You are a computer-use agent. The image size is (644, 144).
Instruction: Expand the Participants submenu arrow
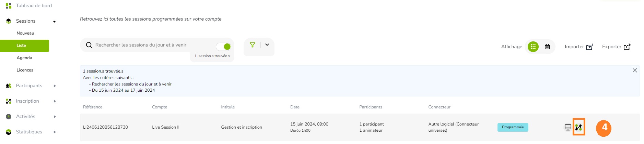tap(55, 86)
